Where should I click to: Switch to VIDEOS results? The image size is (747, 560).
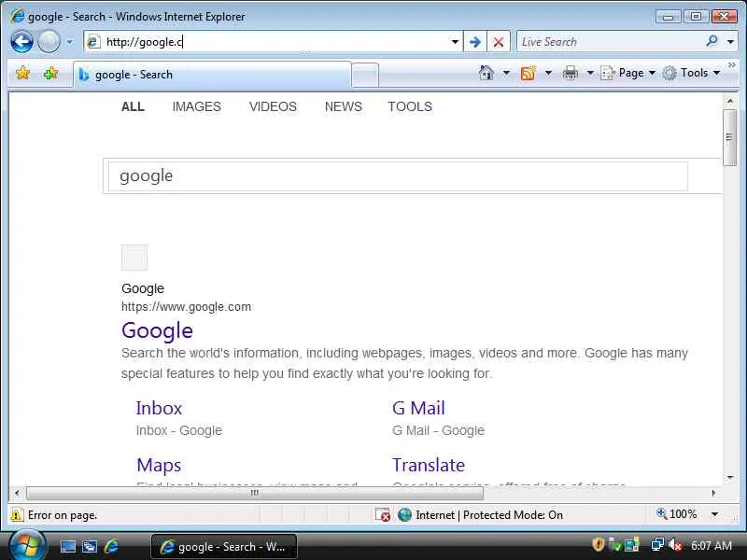(273, 106)
